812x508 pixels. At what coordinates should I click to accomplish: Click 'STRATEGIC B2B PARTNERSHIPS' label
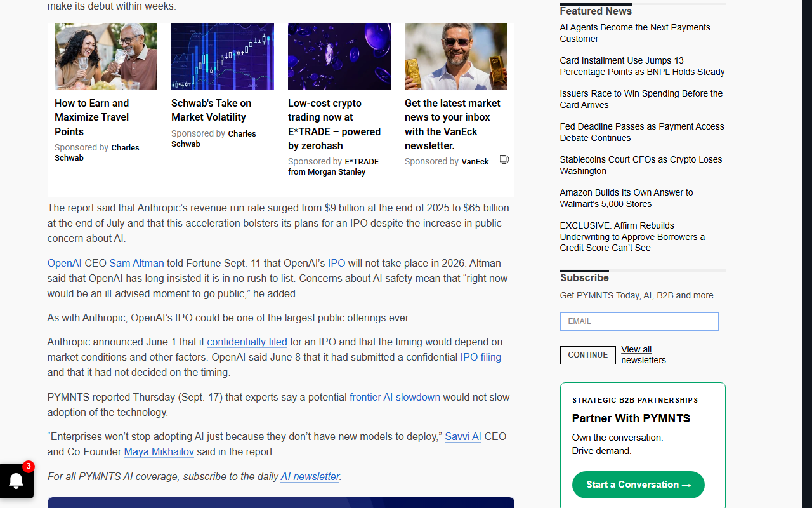pyautogui.click(x=635, y=400)
